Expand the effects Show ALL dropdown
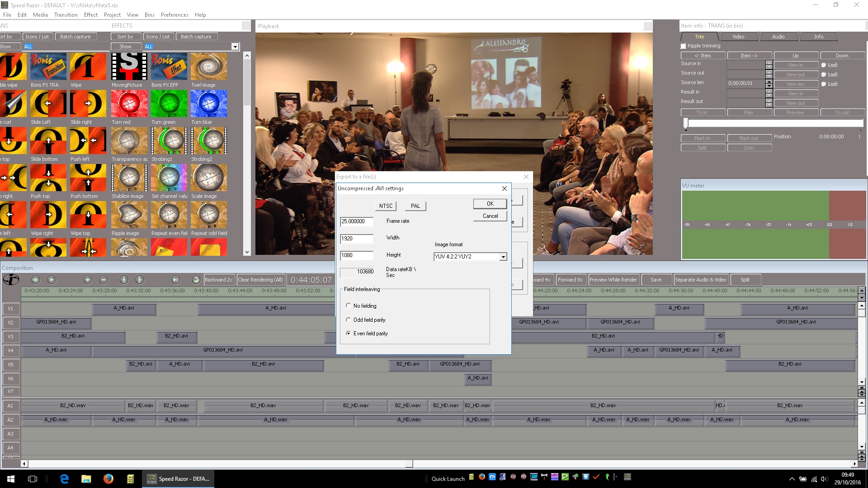868x488 pixels. (235, 47)
